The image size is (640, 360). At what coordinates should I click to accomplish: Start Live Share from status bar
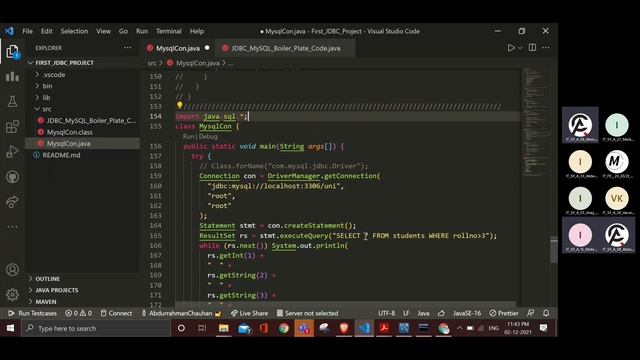[249, 313]
